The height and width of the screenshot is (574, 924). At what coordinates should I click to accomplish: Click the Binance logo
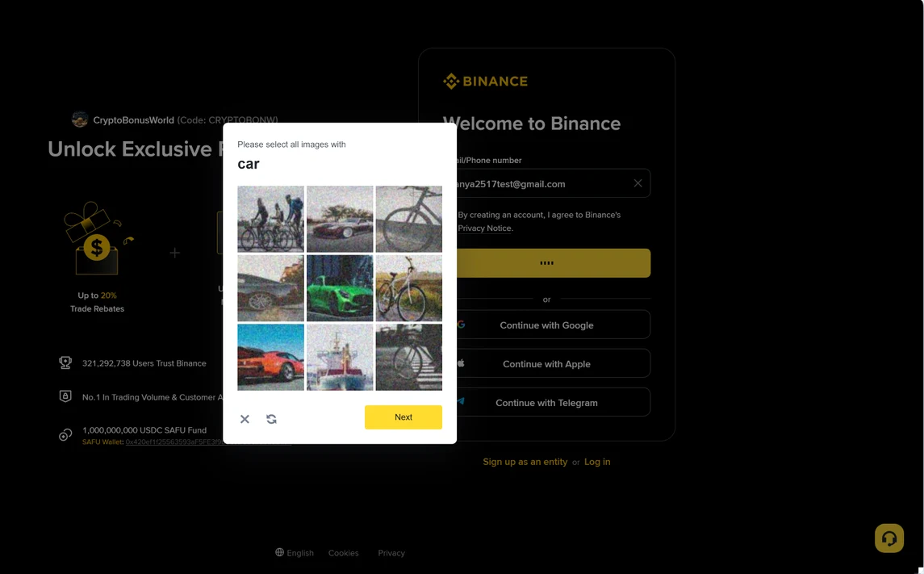pyautogui.click(x=486, y=82)
